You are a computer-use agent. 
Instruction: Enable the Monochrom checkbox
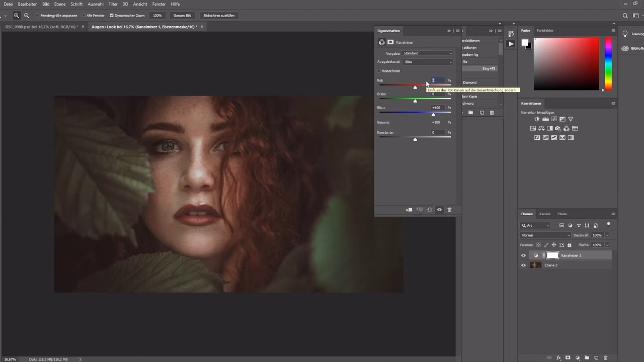pyautogui.click(x=379, y=71)
